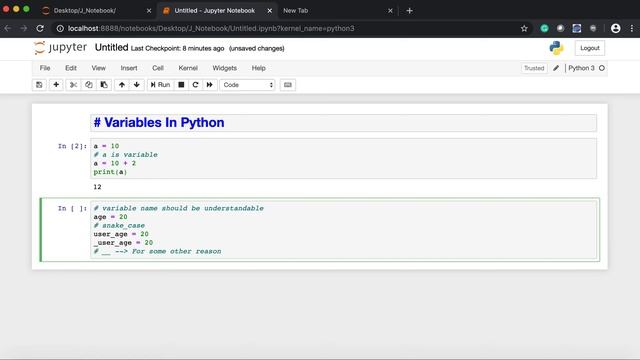Open the Kernel menu
This screenshot has width=640, height=360.
(x=188, y=68)
